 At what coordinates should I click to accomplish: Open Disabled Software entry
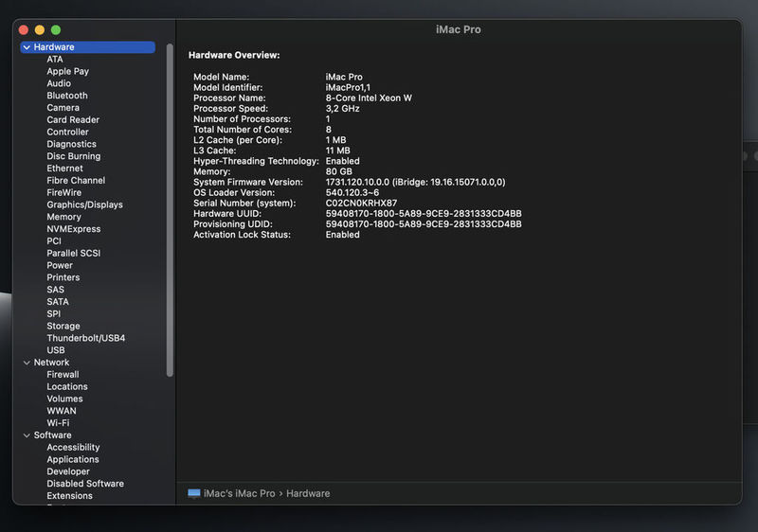[85, 484]
